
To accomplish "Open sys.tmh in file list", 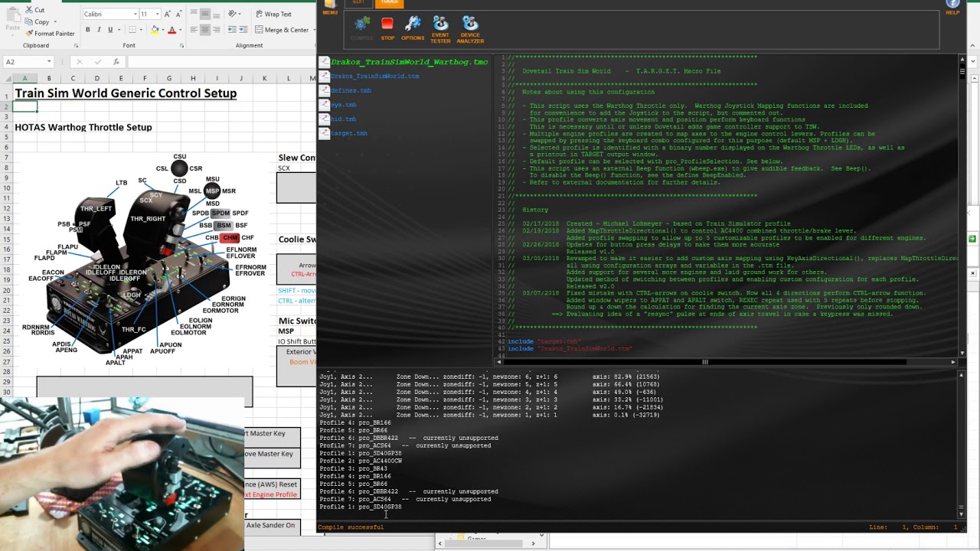I will tap(343, 105).
